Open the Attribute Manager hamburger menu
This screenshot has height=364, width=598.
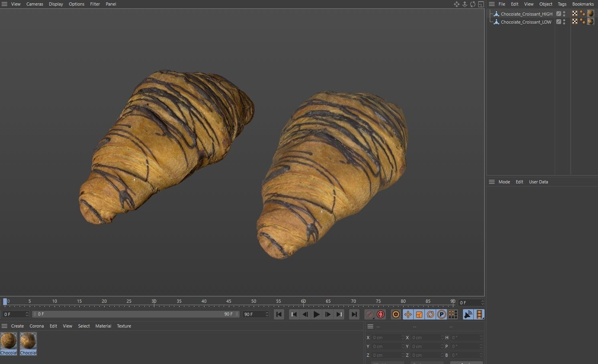[492, 182]
